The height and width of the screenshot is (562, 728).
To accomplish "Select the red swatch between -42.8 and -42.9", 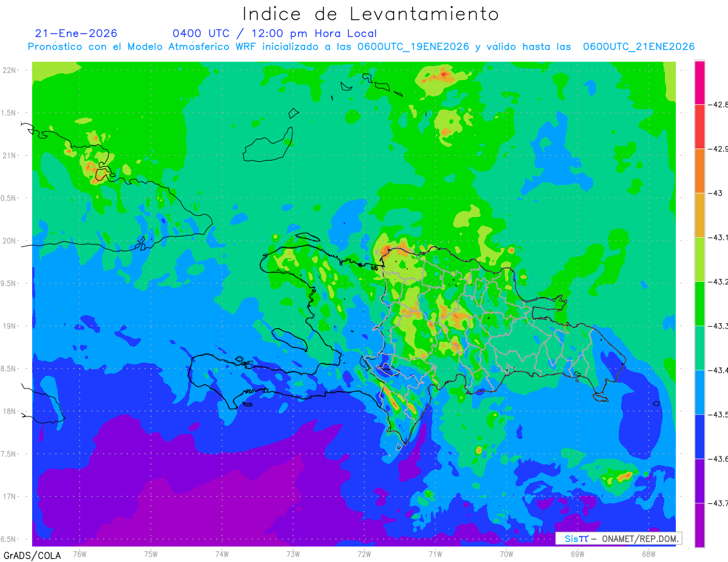I will point(699,127).
